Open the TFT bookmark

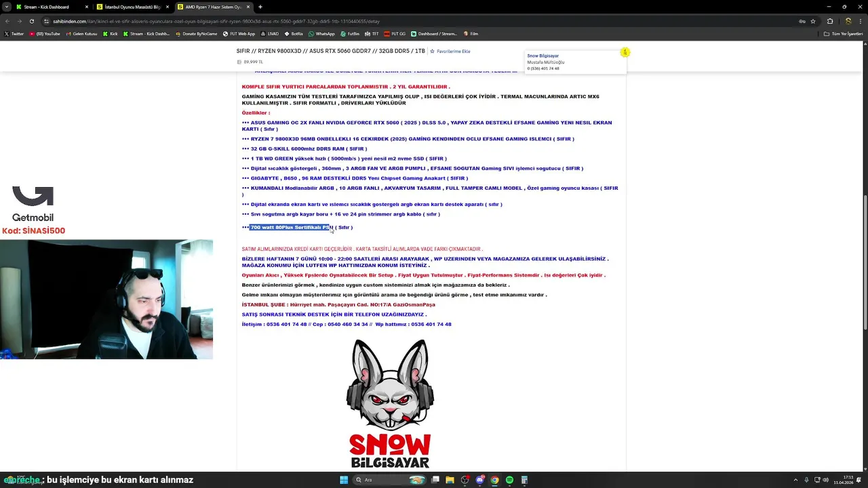[x=372, y=33]
